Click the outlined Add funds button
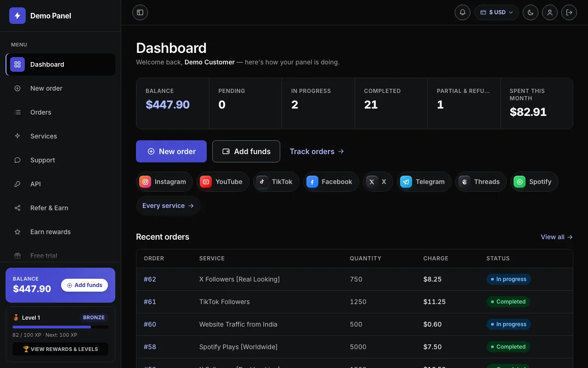This screenshot has width=588, height=368. [246, 151]
